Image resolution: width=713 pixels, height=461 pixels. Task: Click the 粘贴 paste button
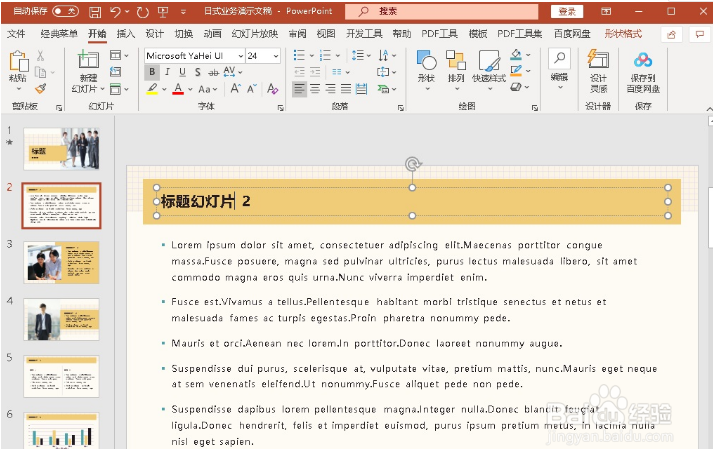tap(18, 70)
